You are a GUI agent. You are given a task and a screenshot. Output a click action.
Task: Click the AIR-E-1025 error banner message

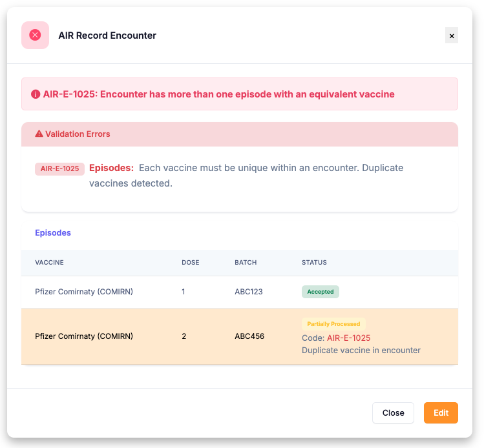tap(218, 94)
